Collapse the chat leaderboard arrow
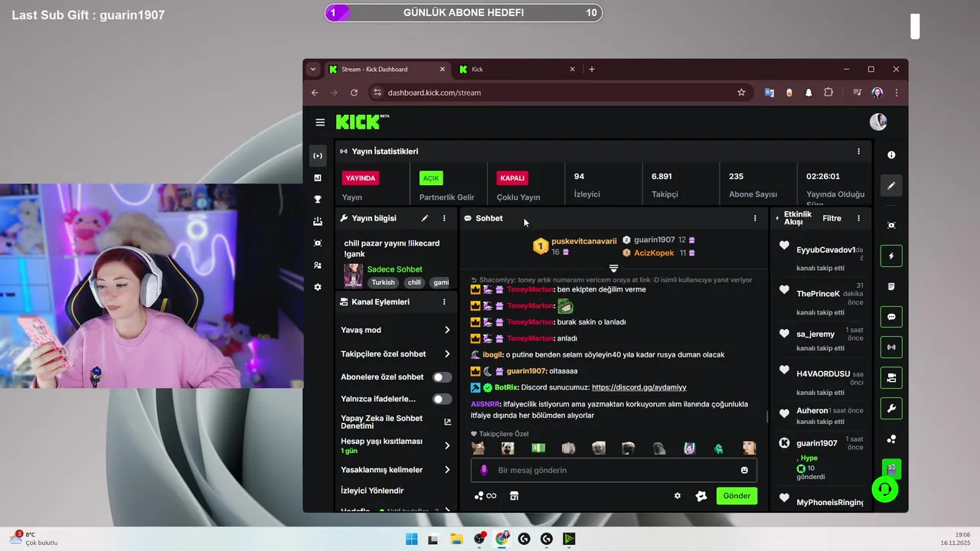This screenshot has height=551, width=980. click(613, 268)
